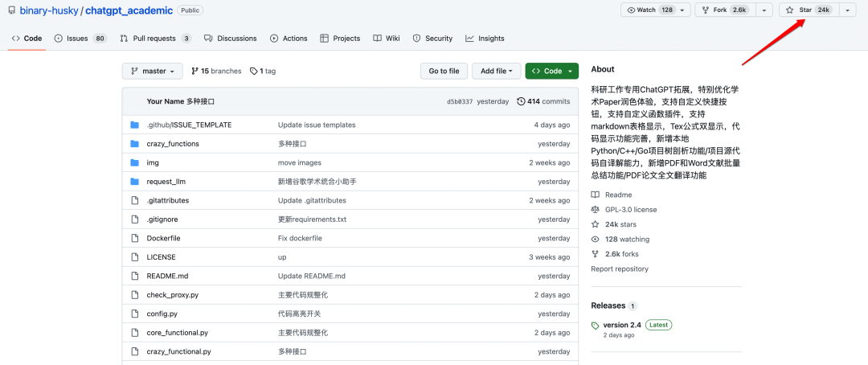Click the scale icon beside GPL-3.0 license

pos(595,209)
